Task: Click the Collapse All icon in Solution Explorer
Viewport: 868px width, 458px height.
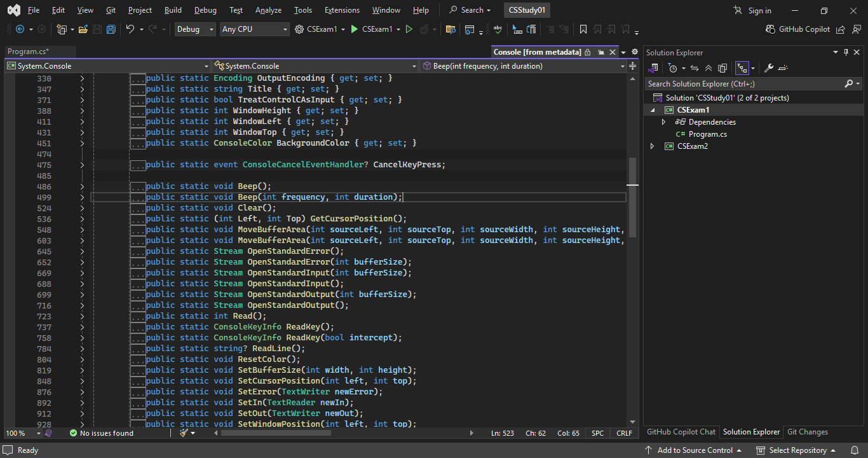Action: [709, 68]
